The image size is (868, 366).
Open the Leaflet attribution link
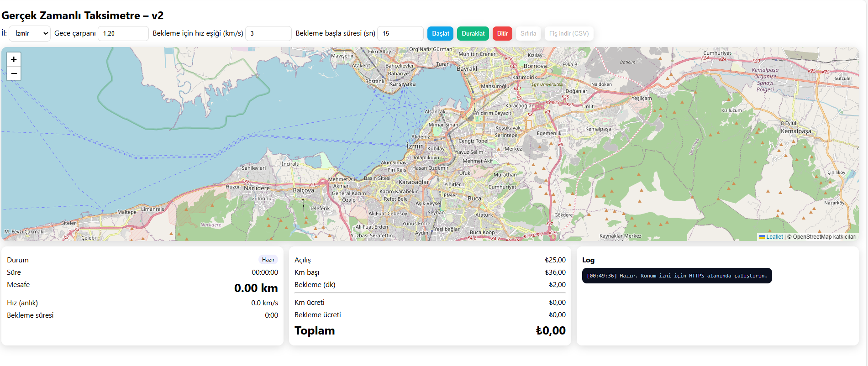point(774,237)
